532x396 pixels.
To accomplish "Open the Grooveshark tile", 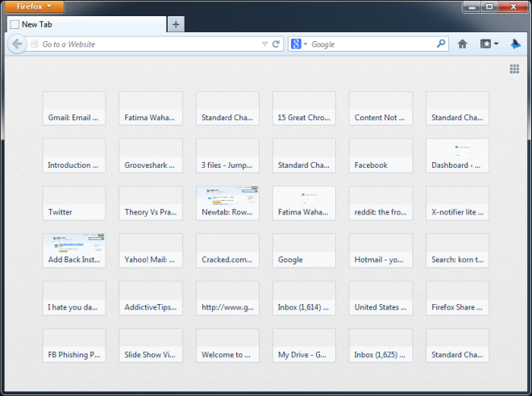I will coord(151,156).
